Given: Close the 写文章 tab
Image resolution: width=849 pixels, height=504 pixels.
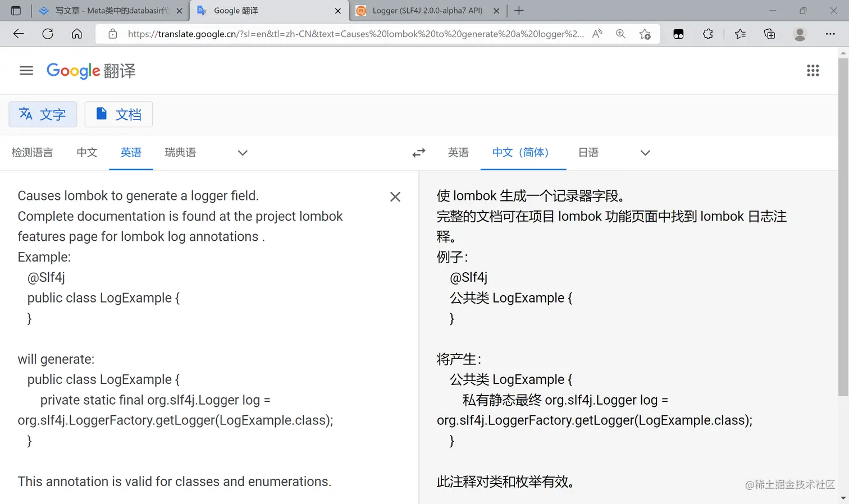Looking at the screenshot, I should 180,11.
